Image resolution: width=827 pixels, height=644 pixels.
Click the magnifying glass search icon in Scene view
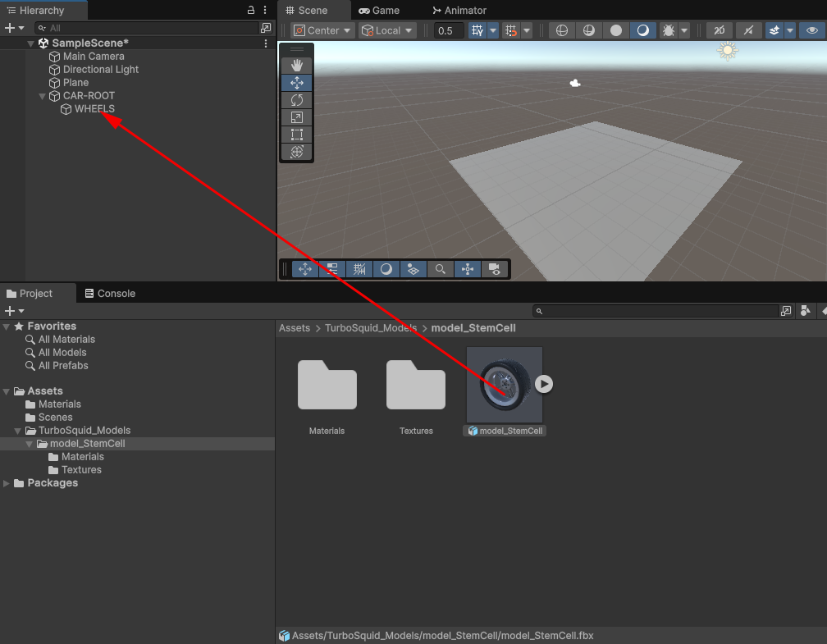pyautogui.click(x=441, y=268)
